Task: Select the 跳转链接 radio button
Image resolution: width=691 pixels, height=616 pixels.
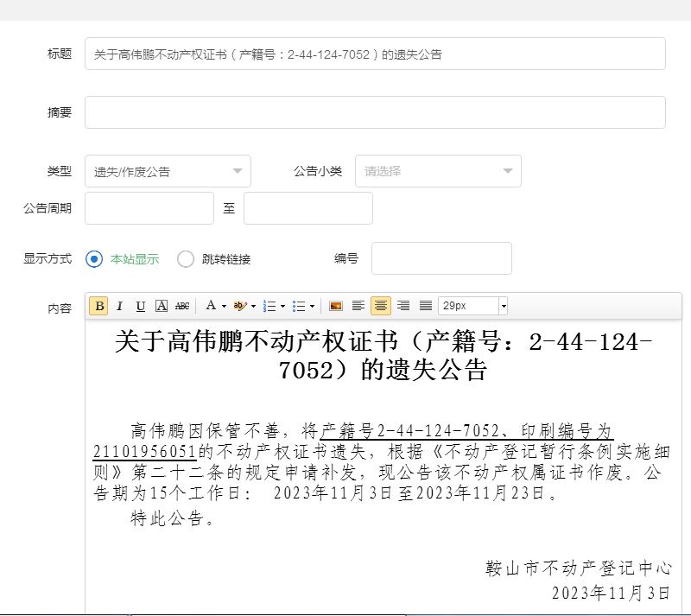Action: click(x=186, y=259)
